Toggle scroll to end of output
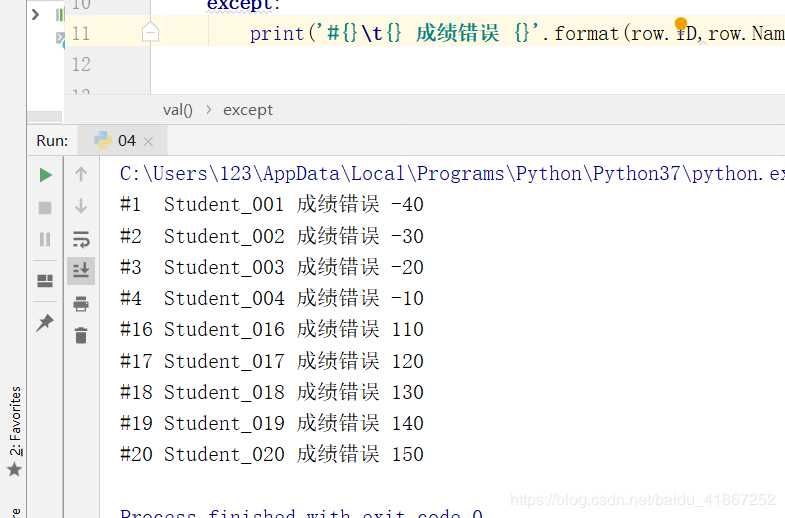This screenshot has height=518, width=785. pyautogui.click(x=81, y=270)
